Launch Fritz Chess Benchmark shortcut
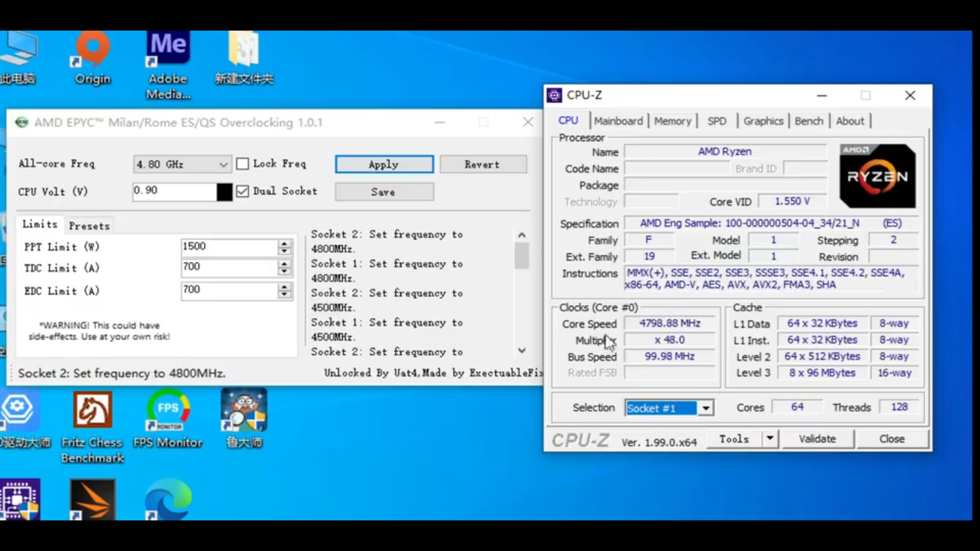The image size is (980, 551). click(93, 427)
